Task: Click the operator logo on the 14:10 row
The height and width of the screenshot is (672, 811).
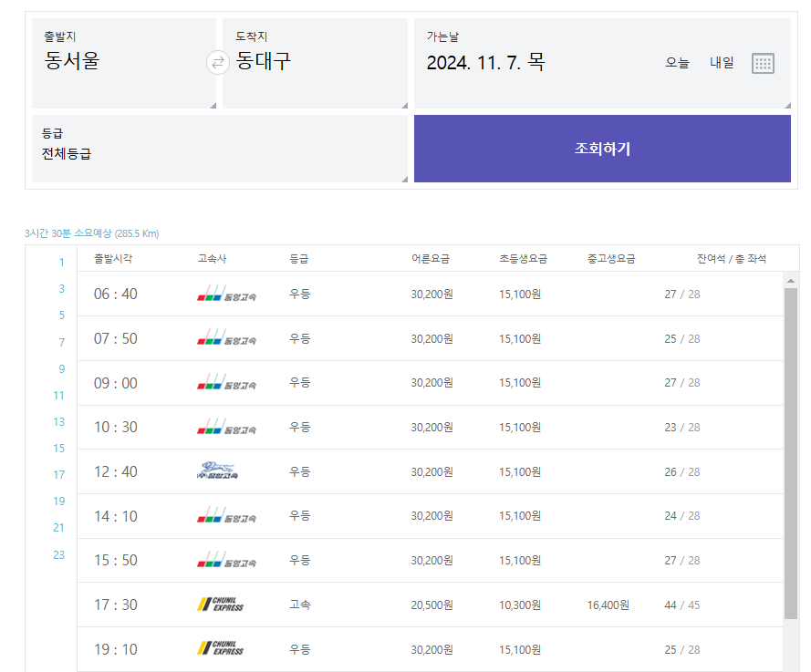Action: coord(226,515)
